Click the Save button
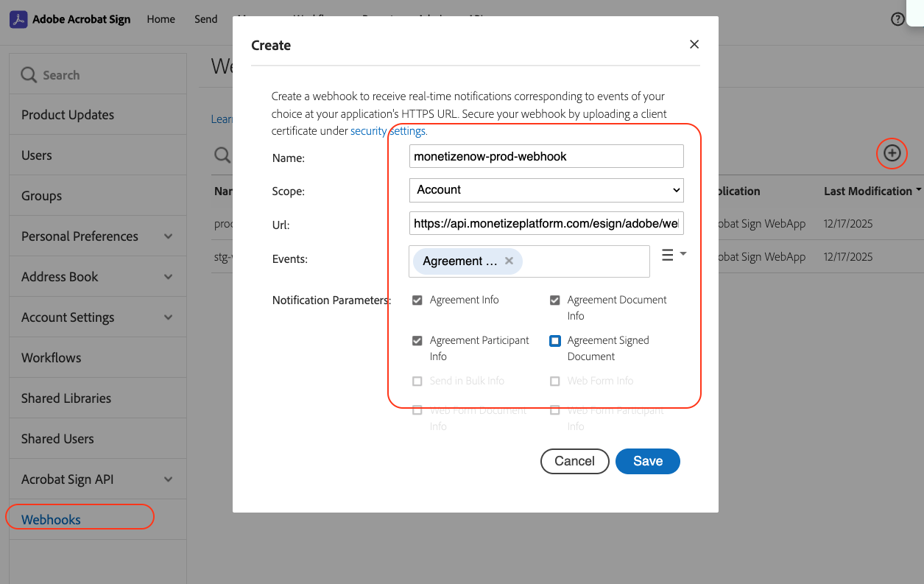 tap(648, 461)
